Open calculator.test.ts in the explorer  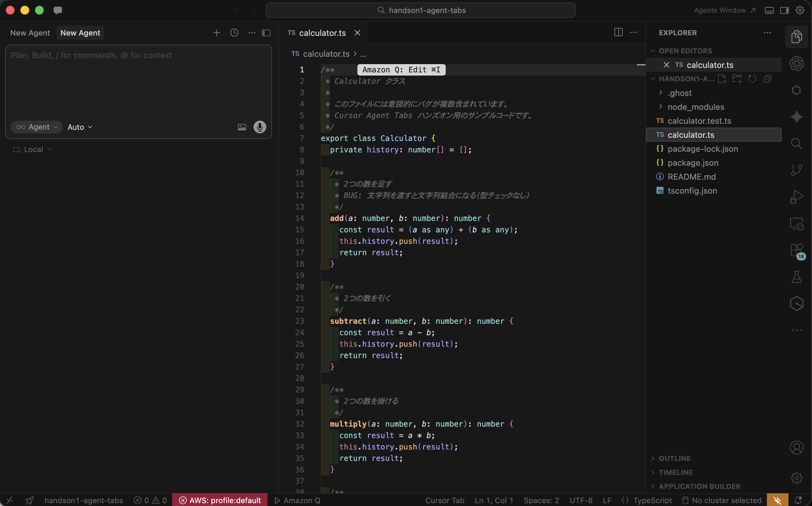click(x=699, y=121)
